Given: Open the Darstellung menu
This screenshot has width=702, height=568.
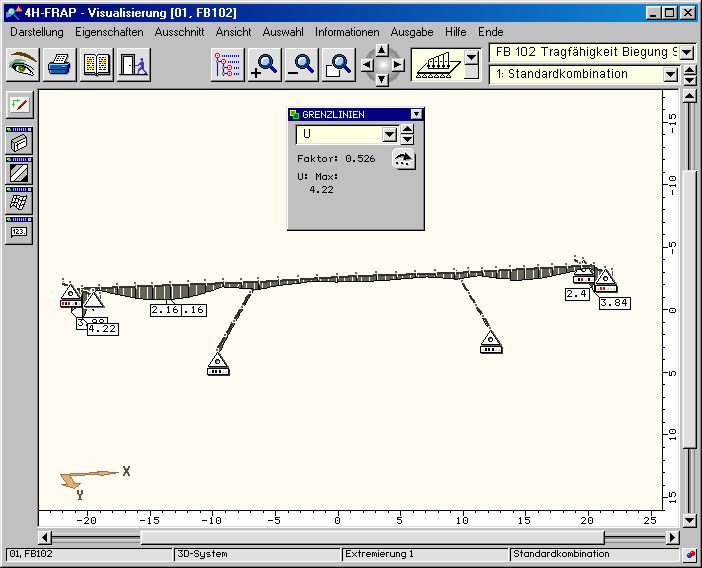Looking at the screenshot, I should (x=36, y=32).
